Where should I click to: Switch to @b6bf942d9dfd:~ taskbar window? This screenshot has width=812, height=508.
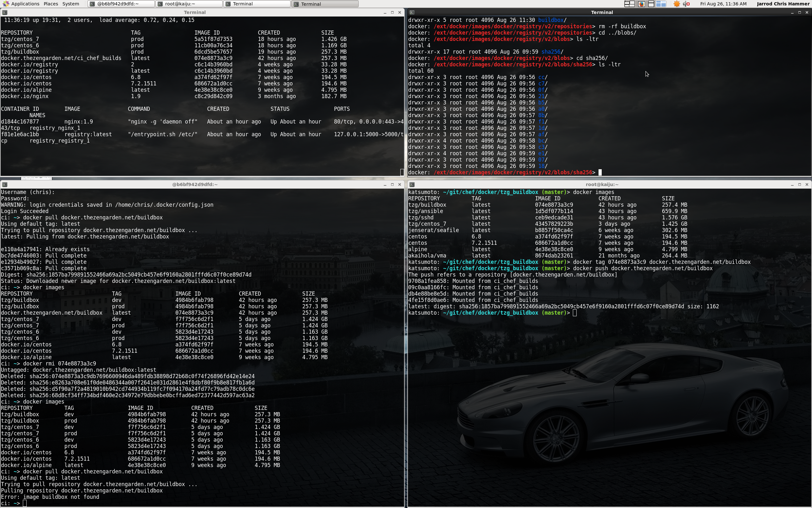[121, 4]
